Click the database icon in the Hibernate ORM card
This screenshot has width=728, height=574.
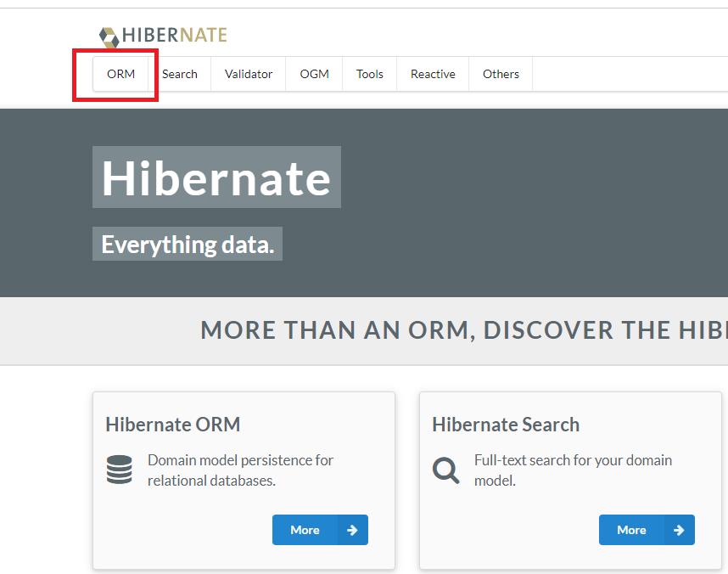click(x=120, y=470)
